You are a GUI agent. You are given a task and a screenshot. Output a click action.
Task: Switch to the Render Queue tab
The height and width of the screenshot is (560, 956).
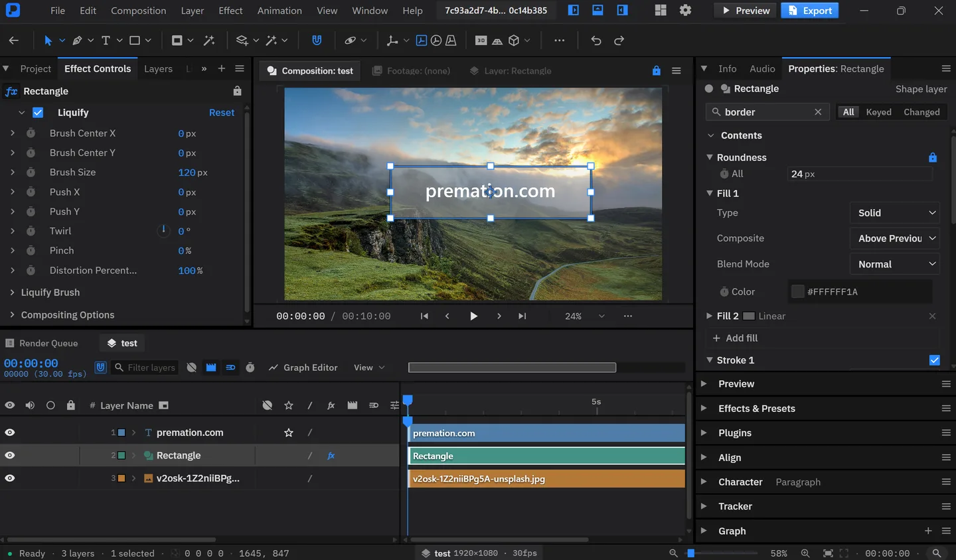(x=42, y=343)
